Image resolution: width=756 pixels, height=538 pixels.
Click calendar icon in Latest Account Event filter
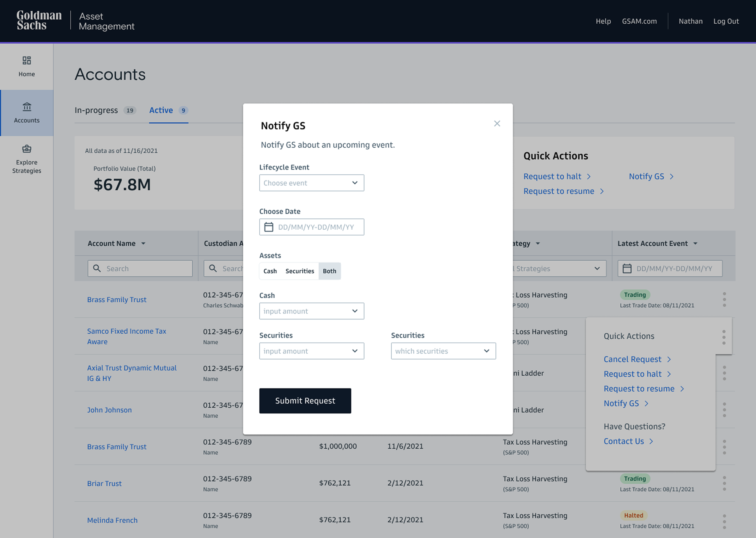point(627,268)
